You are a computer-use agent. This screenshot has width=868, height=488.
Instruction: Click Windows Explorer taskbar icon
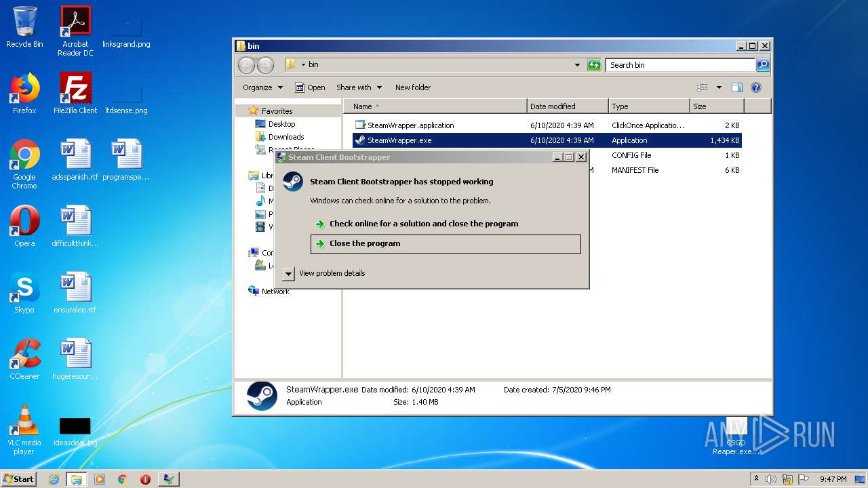click(77, 479)
